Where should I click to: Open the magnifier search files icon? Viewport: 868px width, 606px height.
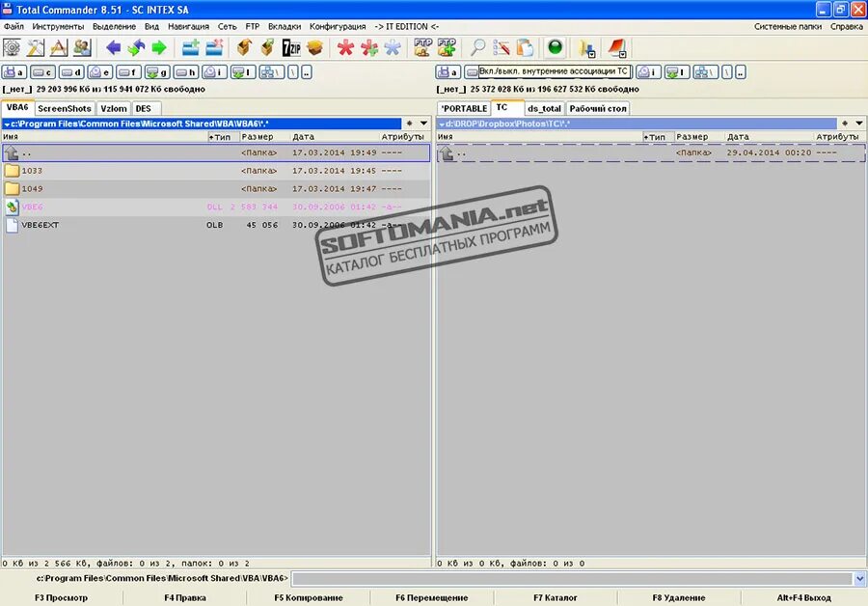pyautogui.click(x=477, y=48)
